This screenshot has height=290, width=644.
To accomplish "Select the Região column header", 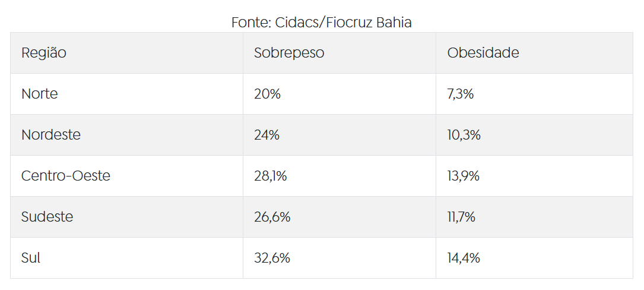I will pos(44,53).
